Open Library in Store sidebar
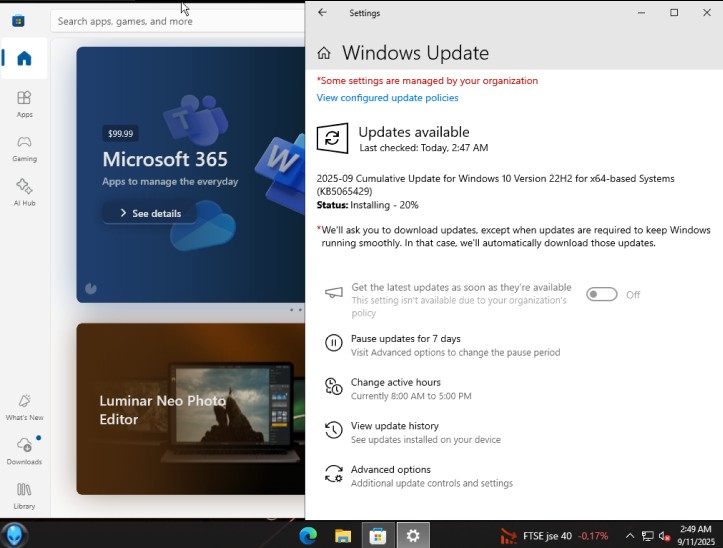 [24, 495]
